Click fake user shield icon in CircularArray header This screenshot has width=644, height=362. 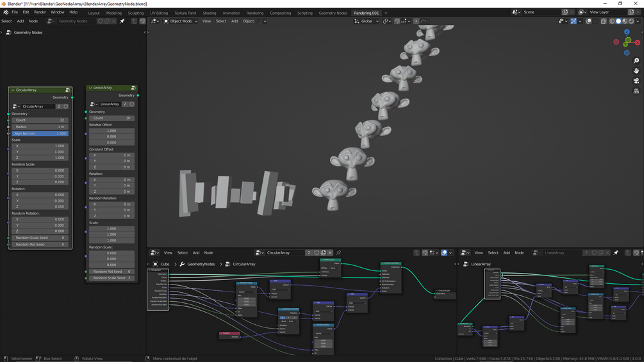(x=317, y=253)
